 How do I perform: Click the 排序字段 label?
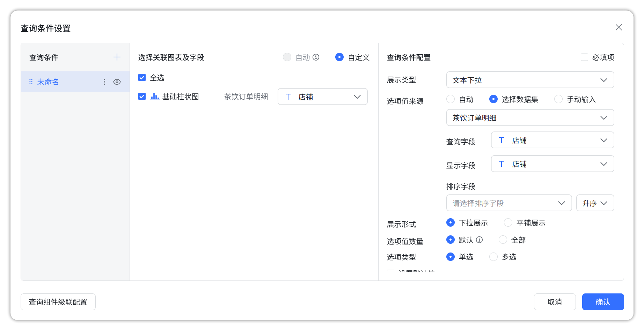point(461,186)
